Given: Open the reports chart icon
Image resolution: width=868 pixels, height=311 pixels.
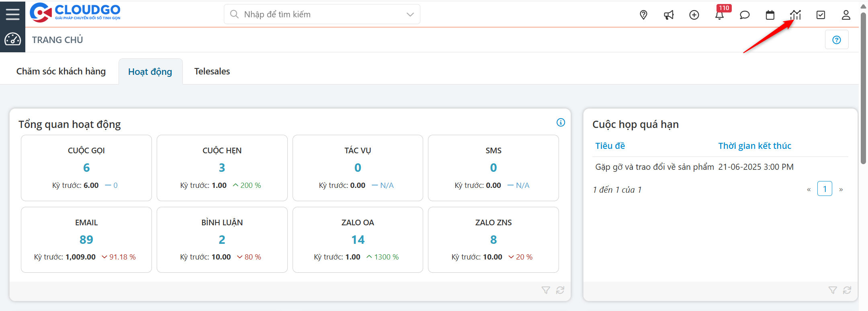Looking at the screenshot, I should tap(795, 15).
